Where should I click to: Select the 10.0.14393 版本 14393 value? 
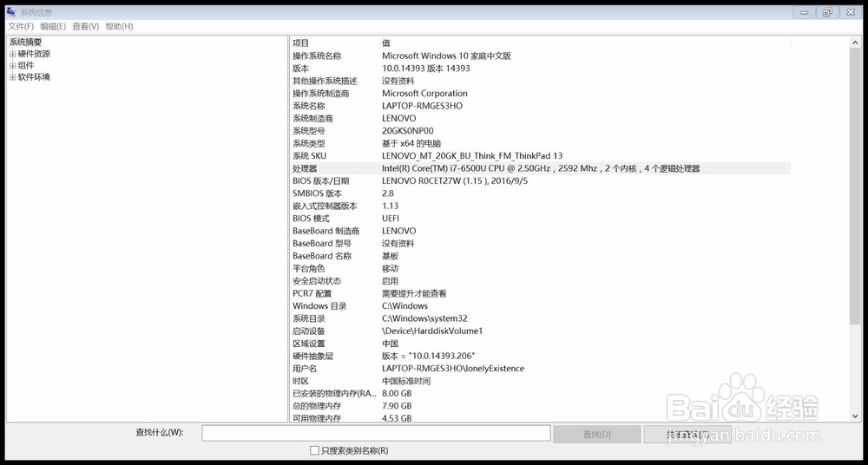point(425,68)
